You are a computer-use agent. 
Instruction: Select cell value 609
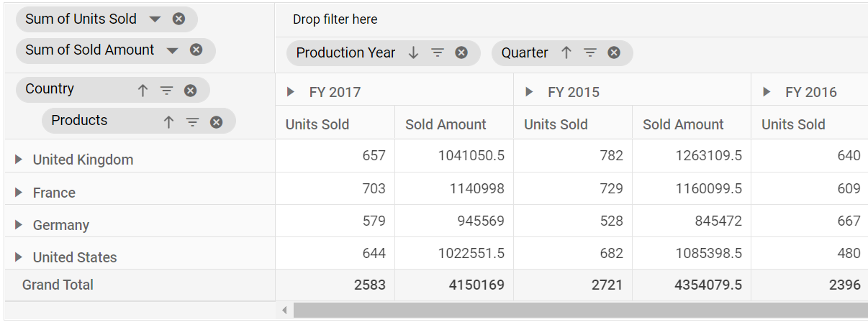(x=810, y=188)
